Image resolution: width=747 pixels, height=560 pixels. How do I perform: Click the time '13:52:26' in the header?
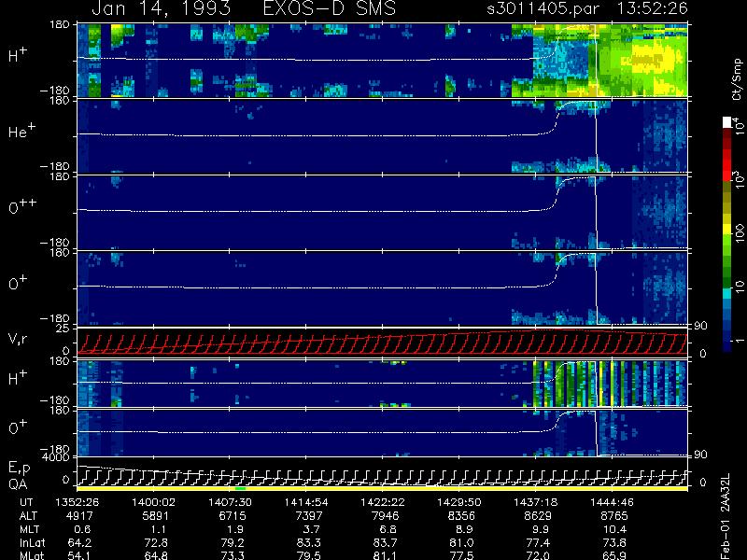click(x=652, y=8)
